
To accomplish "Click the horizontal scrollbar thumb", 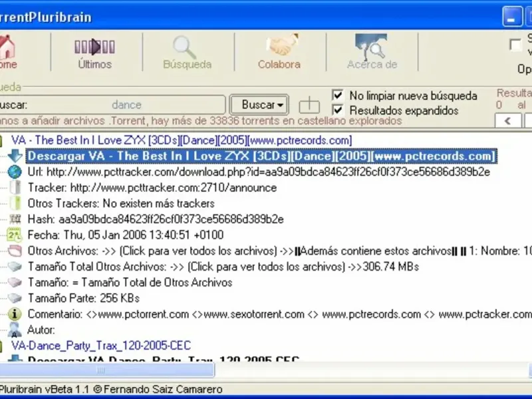I will point(106,370).
